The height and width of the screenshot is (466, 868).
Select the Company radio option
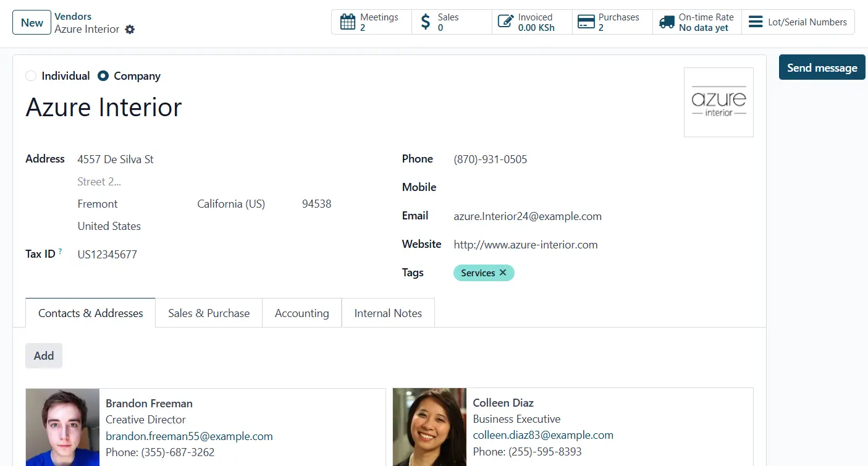pyautogui.click(x=103, y=76)
